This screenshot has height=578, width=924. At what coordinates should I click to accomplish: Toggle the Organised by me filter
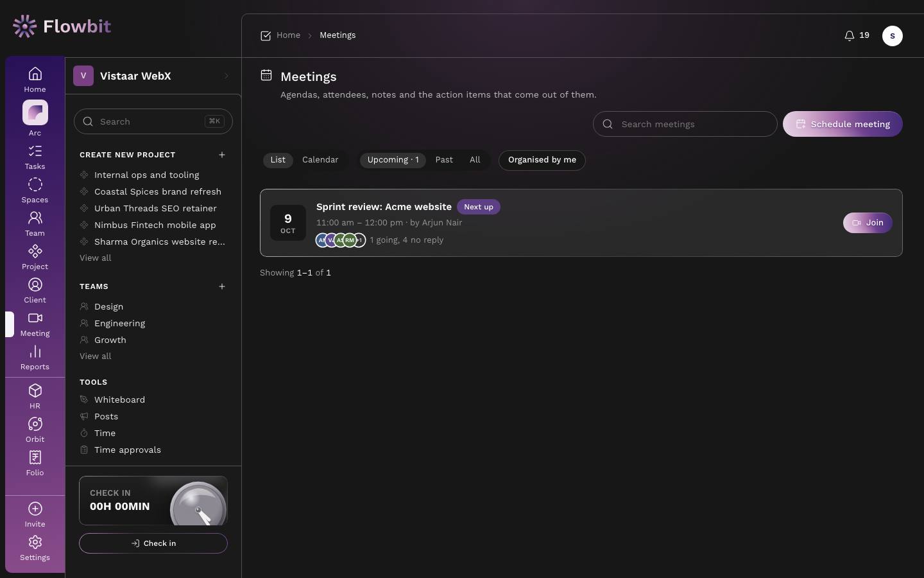pyautogui.click(x=542, y=160)
